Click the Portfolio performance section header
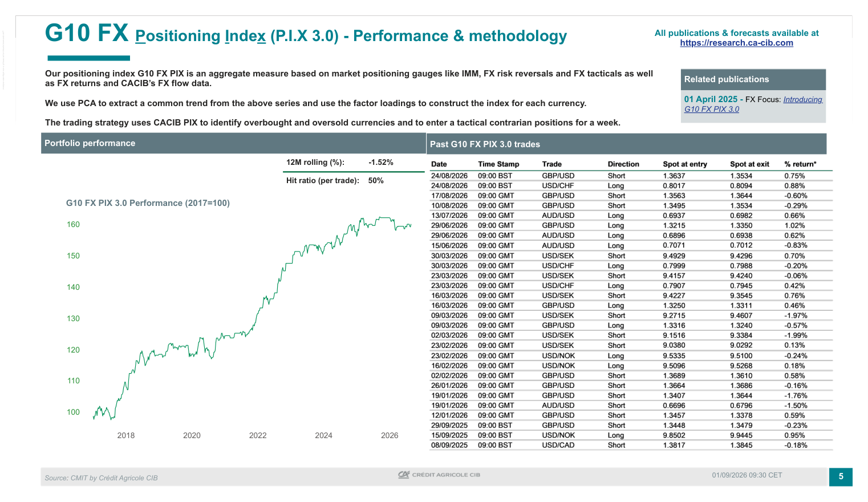This screenshot has width=868, height=502. coord(233,143)
